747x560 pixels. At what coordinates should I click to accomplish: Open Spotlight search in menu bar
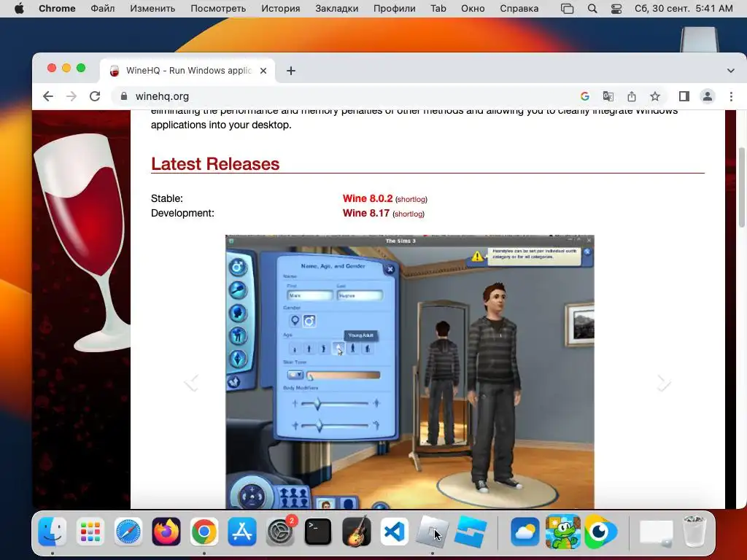(x=592, y=9)
